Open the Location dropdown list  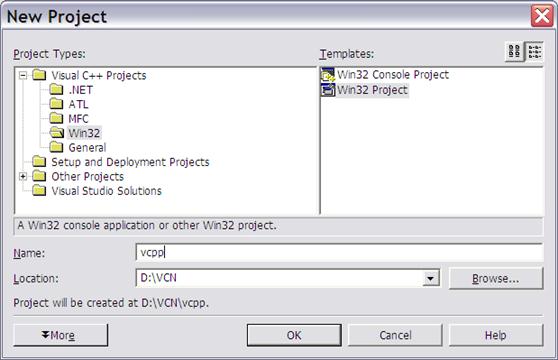(431, 278)
